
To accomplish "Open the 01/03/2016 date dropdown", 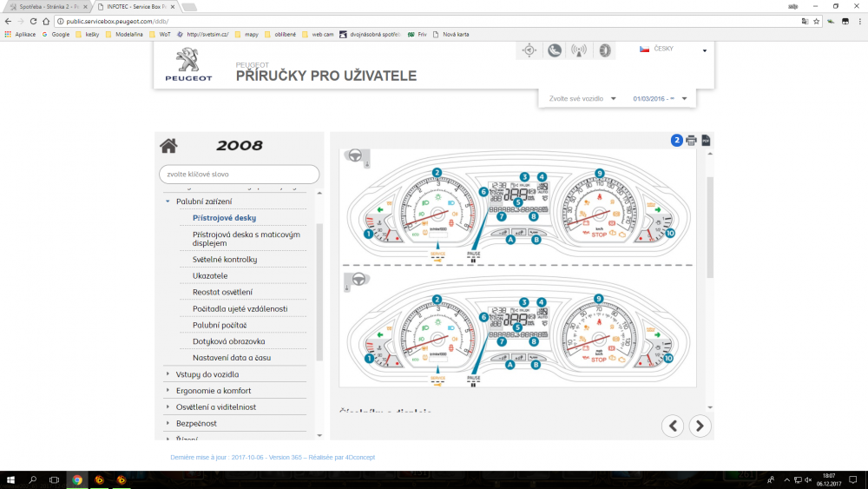I will point(660,98).
